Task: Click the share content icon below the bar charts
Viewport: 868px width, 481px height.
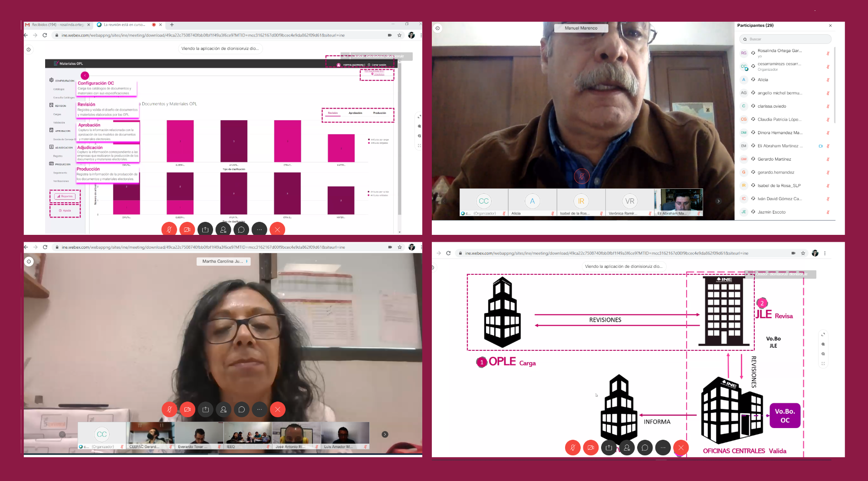Action: point(205,229)
